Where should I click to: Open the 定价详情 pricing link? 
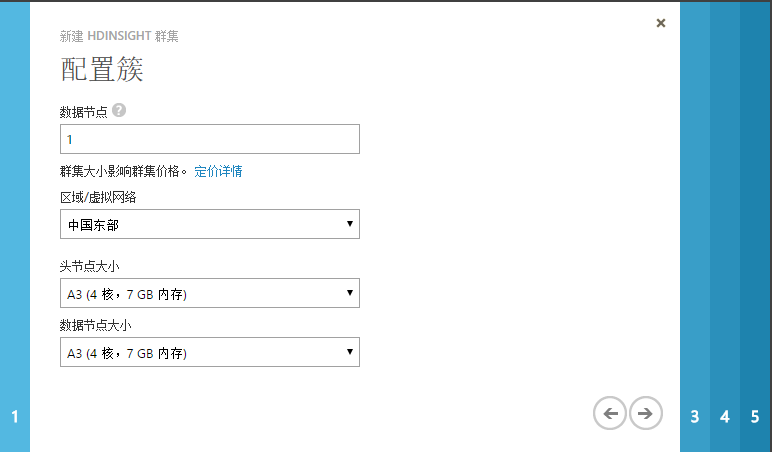[218, 171]
